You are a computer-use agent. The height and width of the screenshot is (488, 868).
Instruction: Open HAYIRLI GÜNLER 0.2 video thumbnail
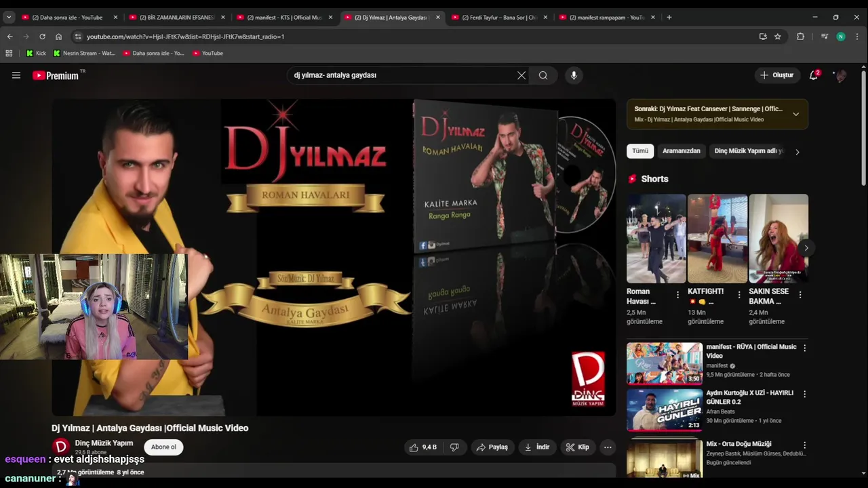pyautogui.click(x=665, y=409)
